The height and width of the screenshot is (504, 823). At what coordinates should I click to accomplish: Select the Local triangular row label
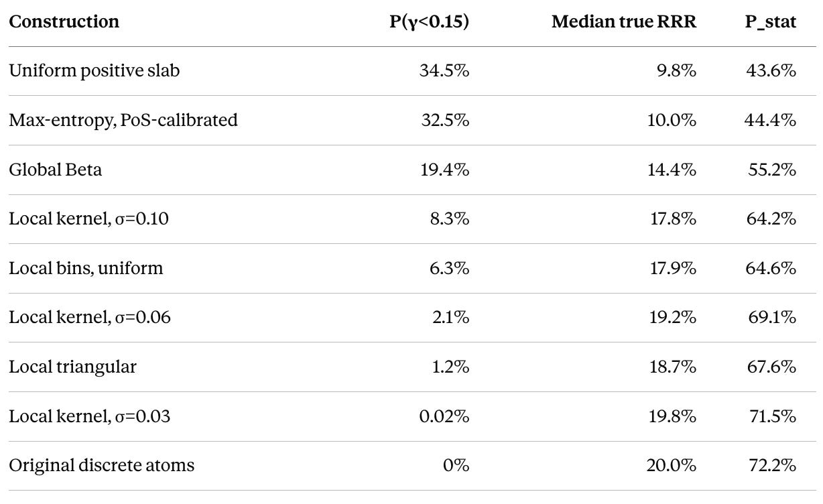coord(72,367)
